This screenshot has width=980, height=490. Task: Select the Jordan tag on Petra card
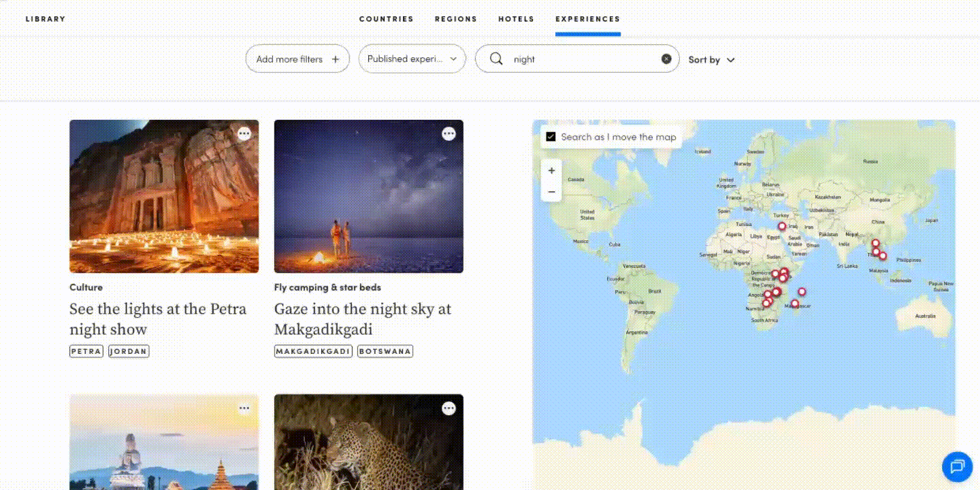click(129, 352)
